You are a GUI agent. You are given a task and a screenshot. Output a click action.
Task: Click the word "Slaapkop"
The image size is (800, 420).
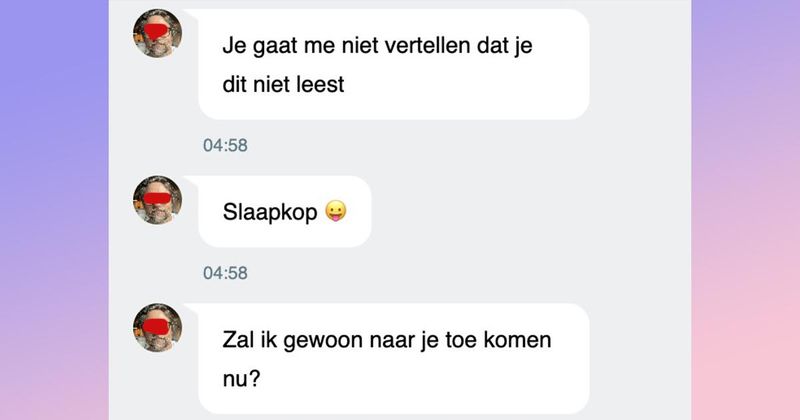(x=270, y=212)
